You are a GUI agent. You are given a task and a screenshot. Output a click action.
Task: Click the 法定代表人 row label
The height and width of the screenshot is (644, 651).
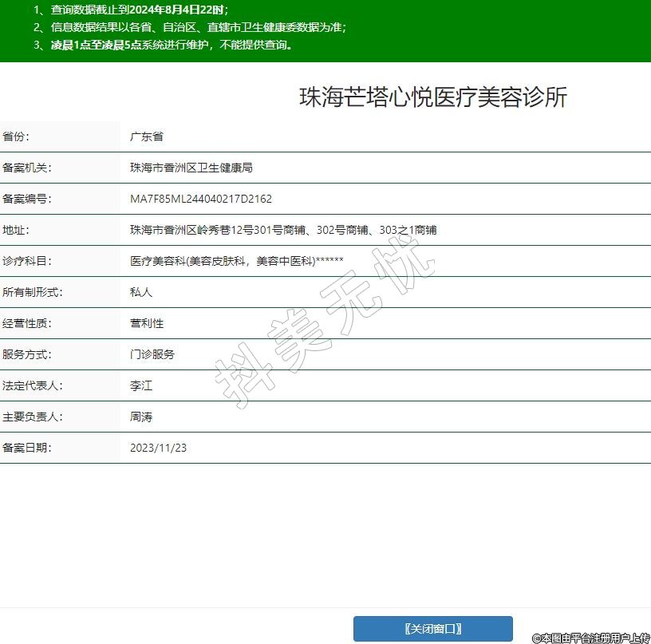click(x=33, y=385)
